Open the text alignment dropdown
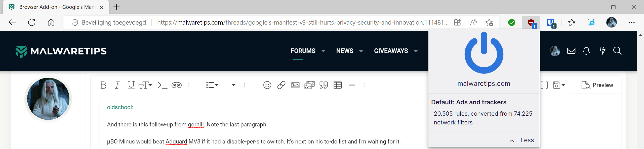The height and width of the screenshot is (149, 644). [229, 85]
